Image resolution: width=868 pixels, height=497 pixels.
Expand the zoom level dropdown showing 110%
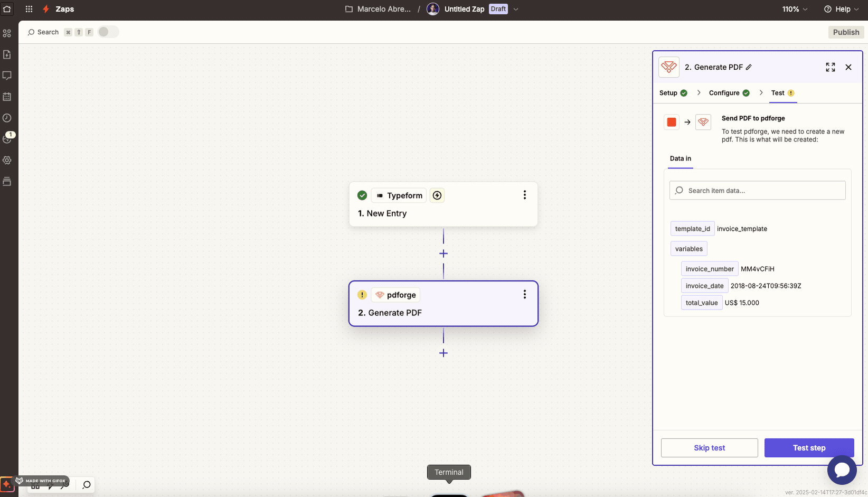pyautogui.click(x=794, y=9)
